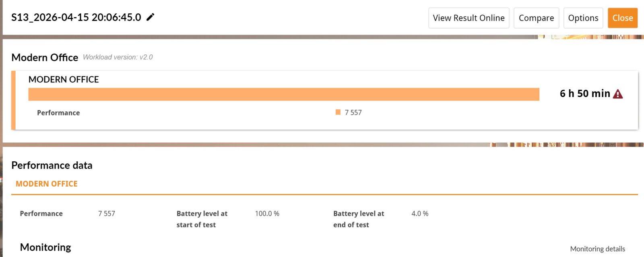Click the Monitoring section heading
Screen dimensions: 644x257
click(45, 247)
